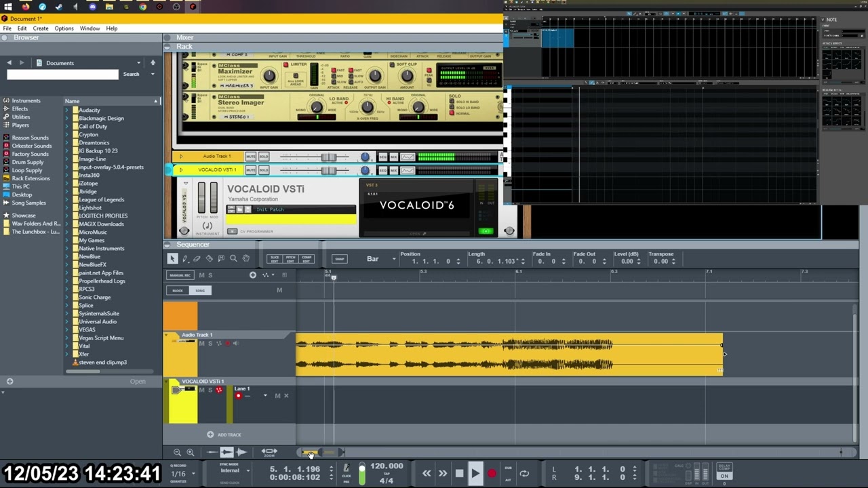Click the Rewind transport button

427,473
